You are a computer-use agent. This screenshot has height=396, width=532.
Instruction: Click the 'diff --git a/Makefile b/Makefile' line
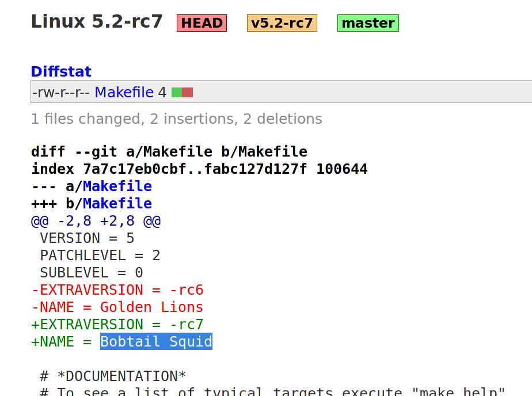(x=169, y=151)
